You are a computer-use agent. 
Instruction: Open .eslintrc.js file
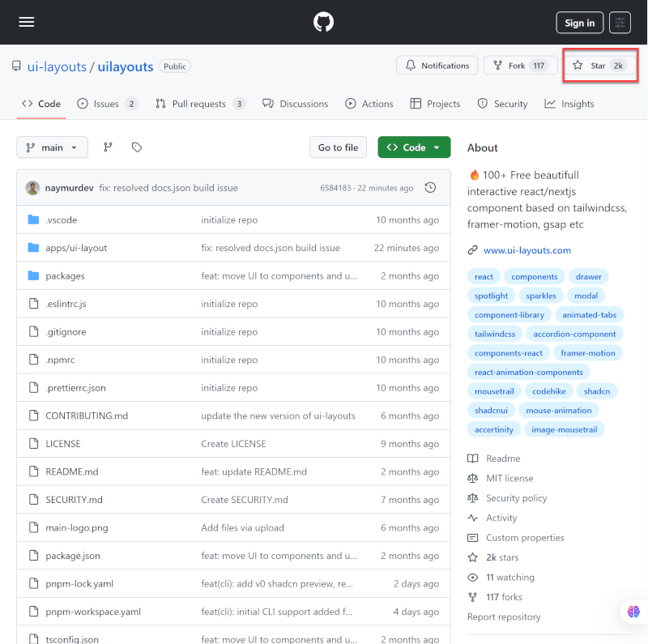click(66, 304)
